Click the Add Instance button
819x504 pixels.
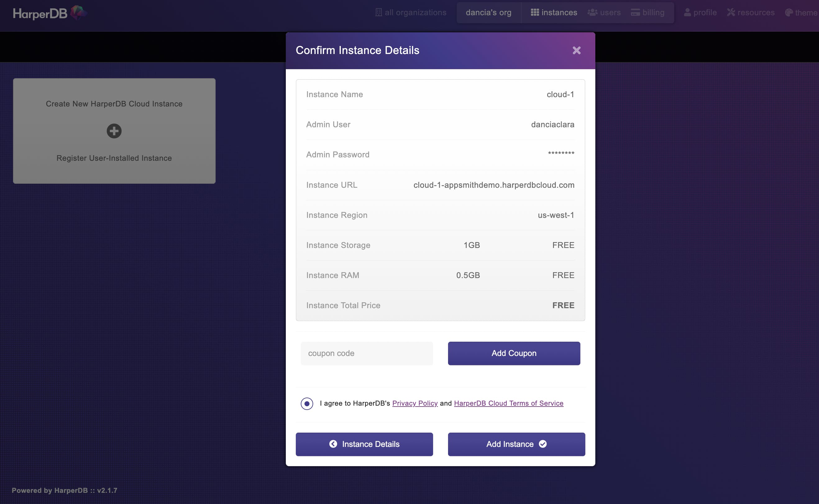(516, 444)
